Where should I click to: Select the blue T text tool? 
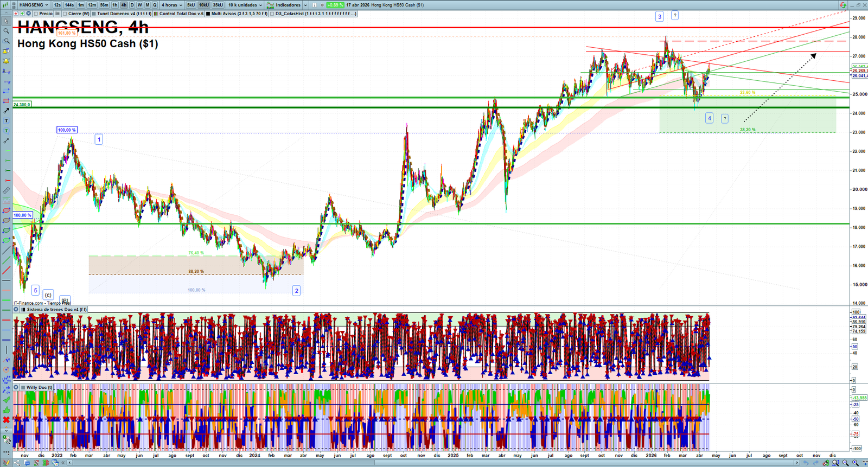pos(6,120)
